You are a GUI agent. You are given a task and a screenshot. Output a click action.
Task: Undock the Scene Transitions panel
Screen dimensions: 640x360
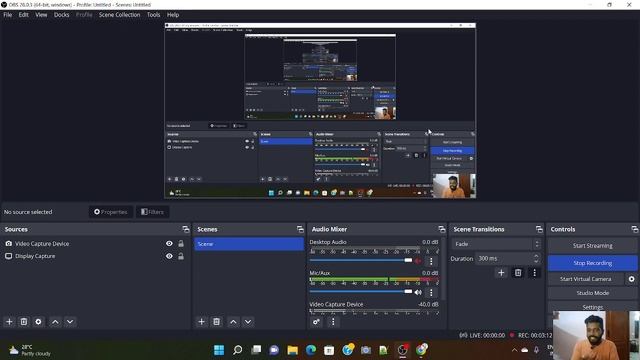pos(539,229)
